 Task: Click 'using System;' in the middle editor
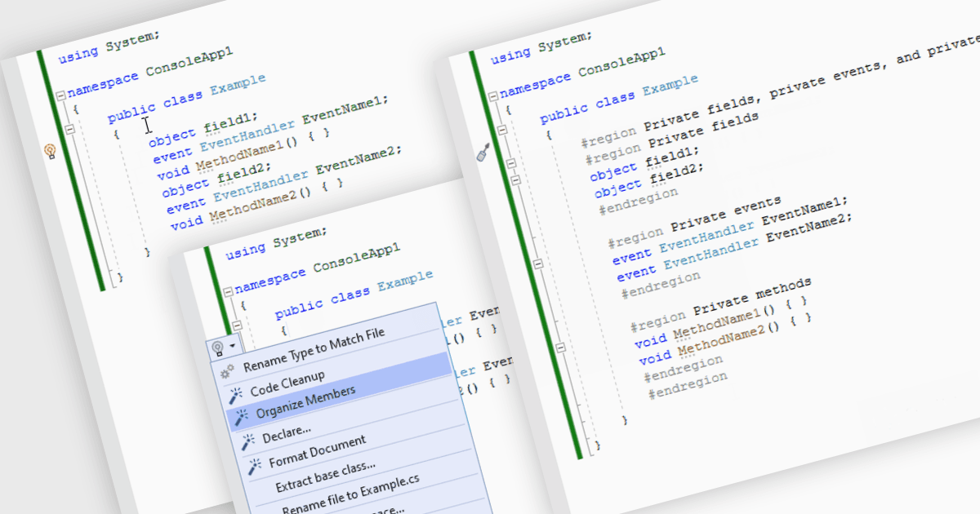click(277, 241)
